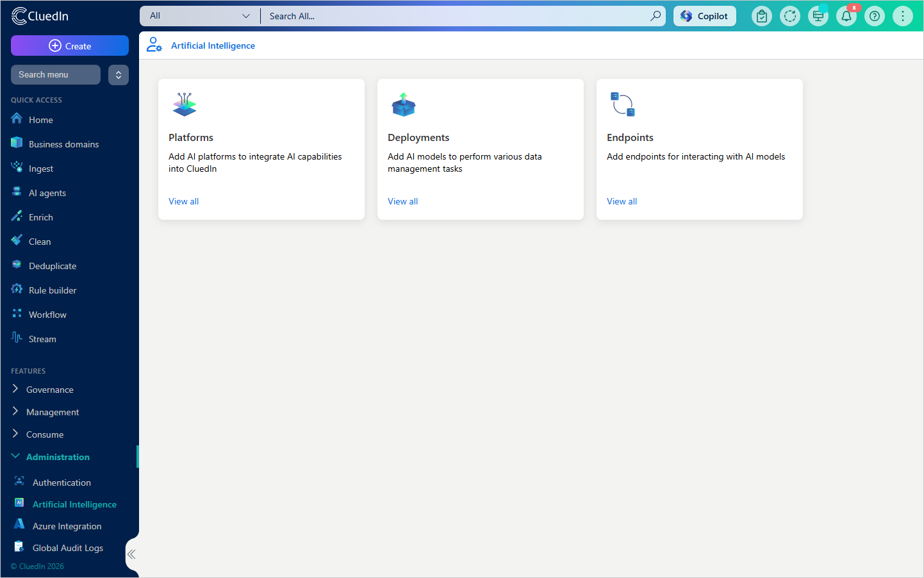
Task: Click the Artificial Intelligence sidebar icon
Action: pos(19,503)
